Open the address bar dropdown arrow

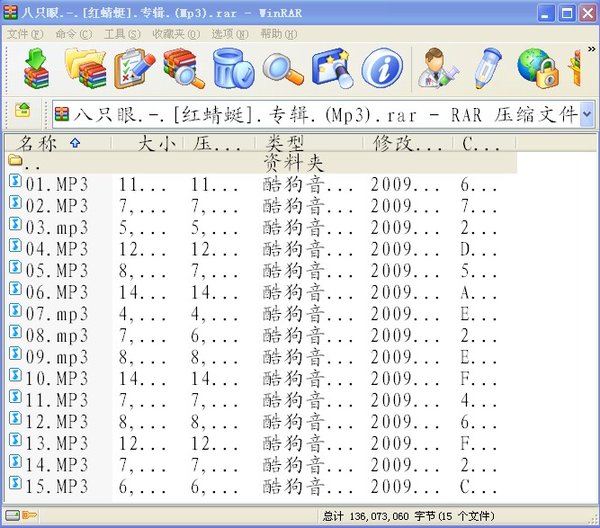[x=587, y=114]
